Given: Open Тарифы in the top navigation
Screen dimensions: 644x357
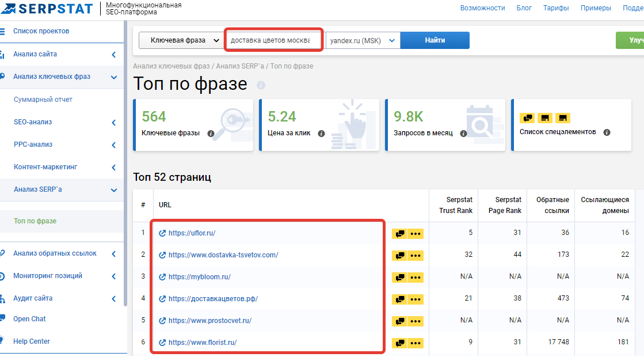Looking at the screenshot, I should tap(556, 8).
